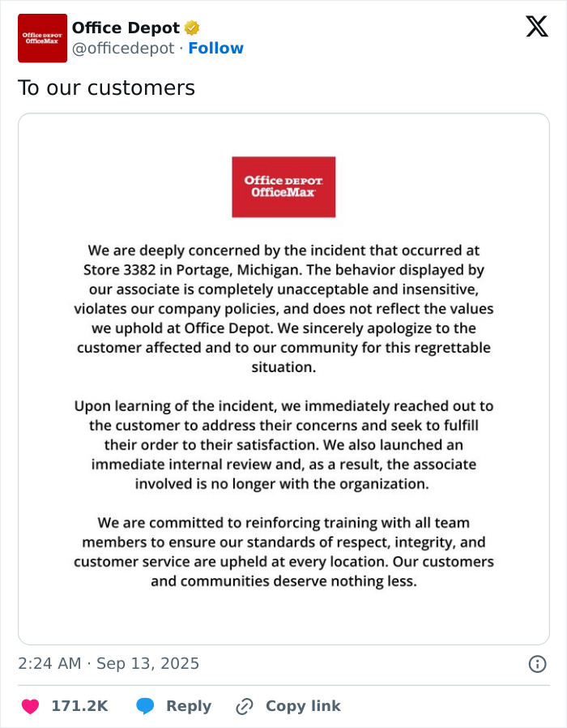Screen dimensions: 567x728
Task: Open the post timestamp Sep 13, 2025
Action: click(108, 663)
